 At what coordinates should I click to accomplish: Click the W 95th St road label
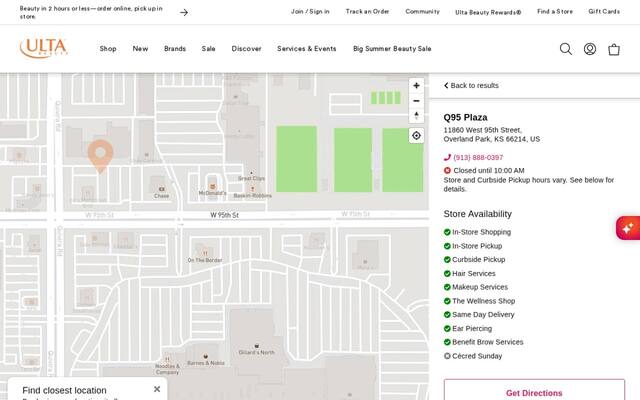[x=224, y=215]
